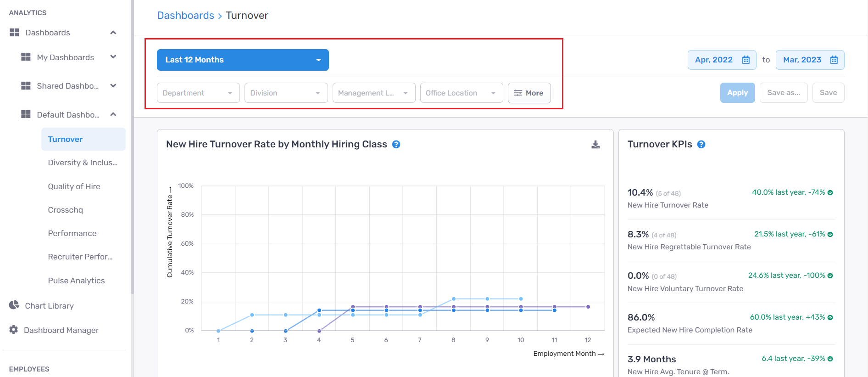Open calendar icon in Mar, 2023 field
This screenshot has width=868, height=377.
pyautogui.click(x=834, y=60)
